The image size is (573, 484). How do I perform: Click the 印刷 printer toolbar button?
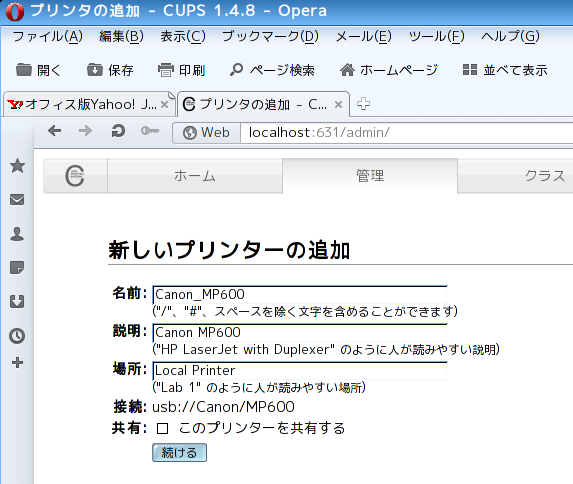(181, 70)
